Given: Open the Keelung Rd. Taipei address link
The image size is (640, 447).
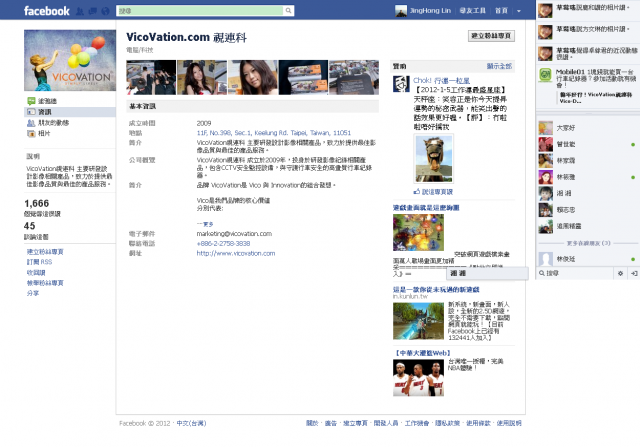Looking at the screenshot, I should tap(273, 133).
